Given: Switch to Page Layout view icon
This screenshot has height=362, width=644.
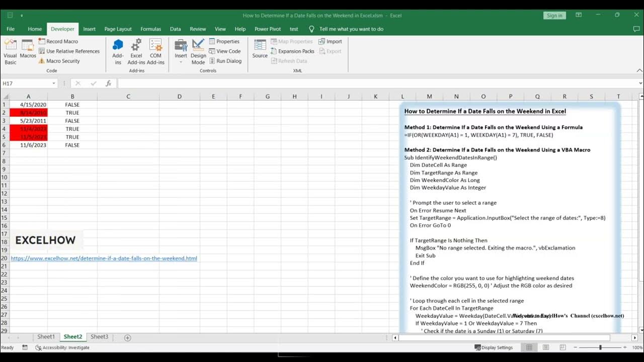Looking at the screenshot, I should pyautogui.click(x=546, y=347).
